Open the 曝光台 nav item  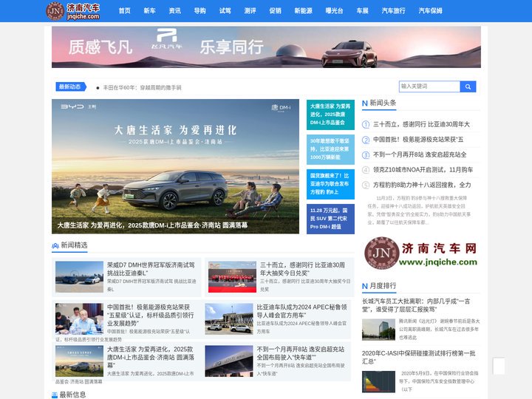[x=334, y=11]
